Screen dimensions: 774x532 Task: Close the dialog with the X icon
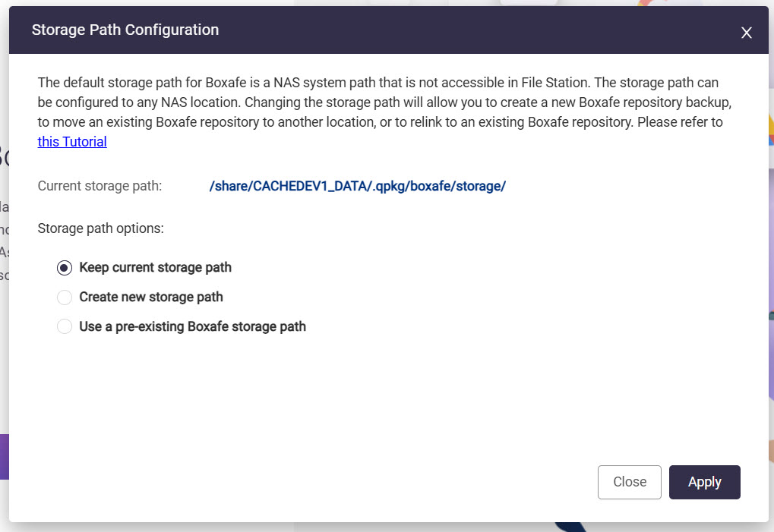pos(747,32)
